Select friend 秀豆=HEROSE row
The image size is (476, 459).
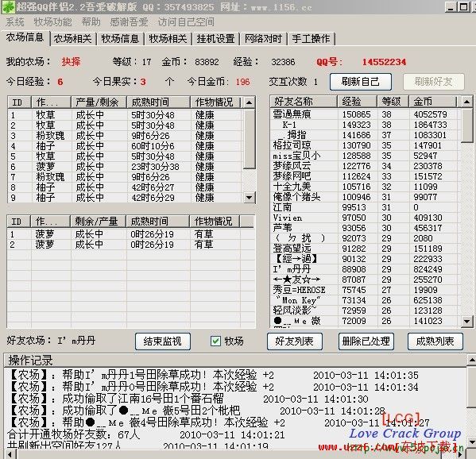[x=366, y=290]
